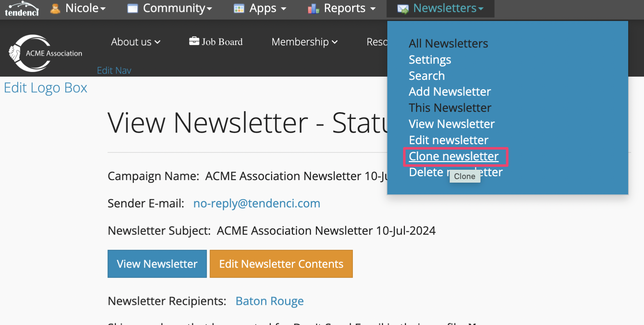Image resolution: width=644 pixels, height=325 pixels.
Task: Click the no-reply@tendenci.com email link
Action: point(257,203)
